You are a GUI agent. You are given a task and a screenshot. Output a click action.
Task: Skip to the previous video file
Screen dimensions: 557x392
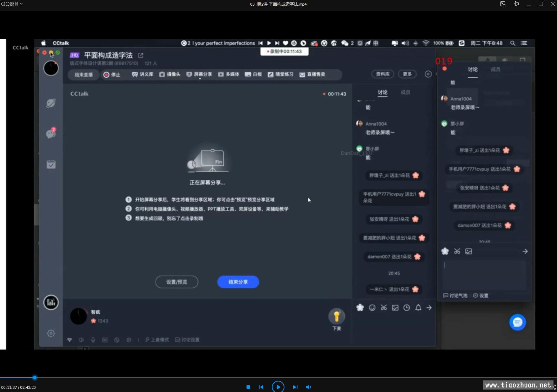[261, 387]
